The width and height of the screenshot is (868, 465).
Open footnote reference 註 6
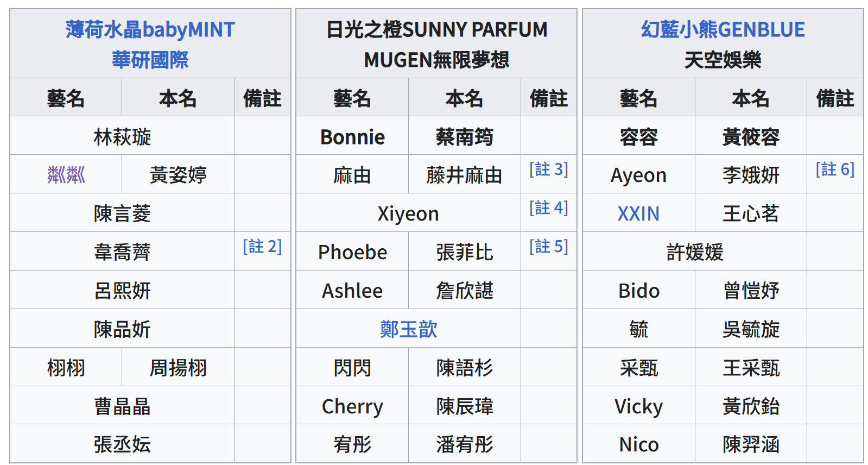tap(835, 169)
